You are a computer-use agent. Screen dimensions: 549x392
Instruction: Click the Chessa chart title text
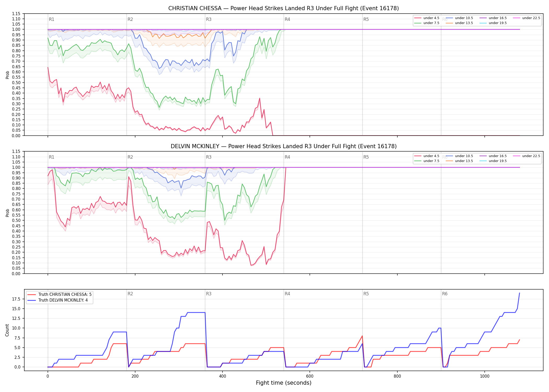(284, 8)
